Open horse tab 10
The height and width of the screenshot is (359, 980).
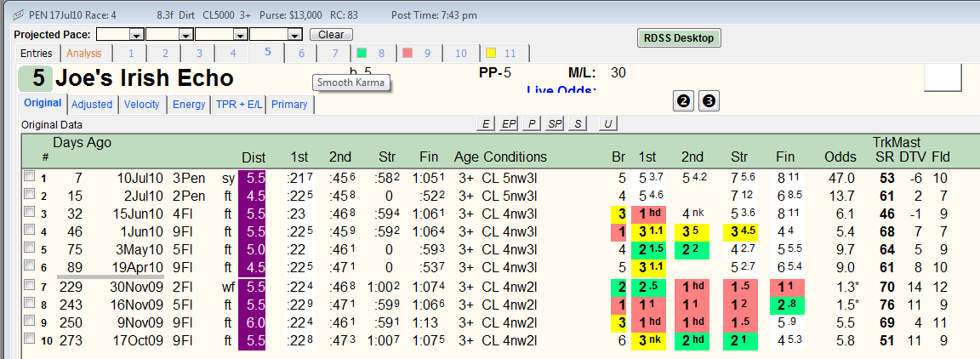point(460,53)
